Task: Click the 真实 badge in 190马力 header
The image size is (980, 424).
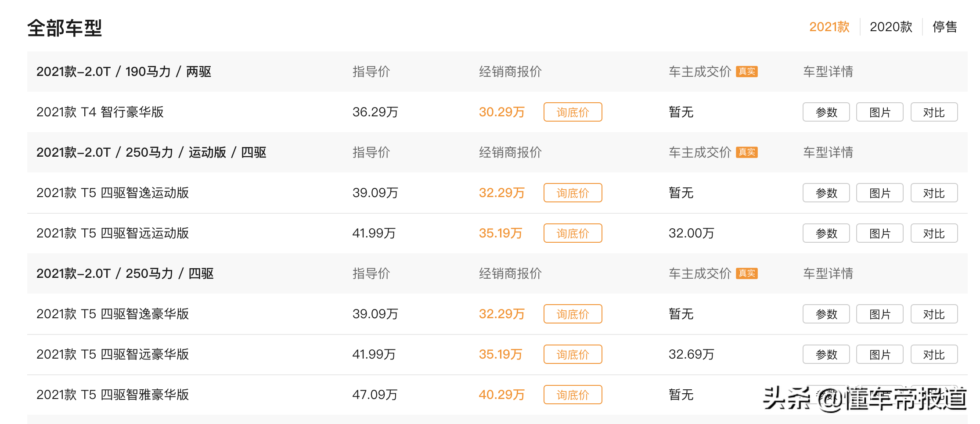Action: pos(747,72)
